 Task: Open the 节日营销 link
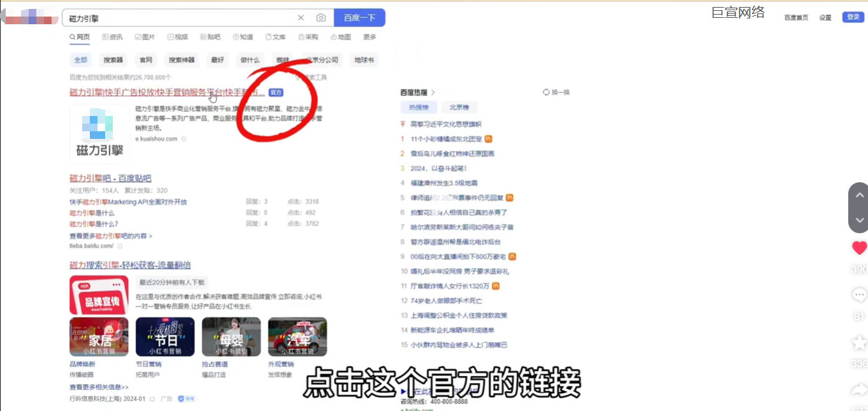click(x=148, y=364)
